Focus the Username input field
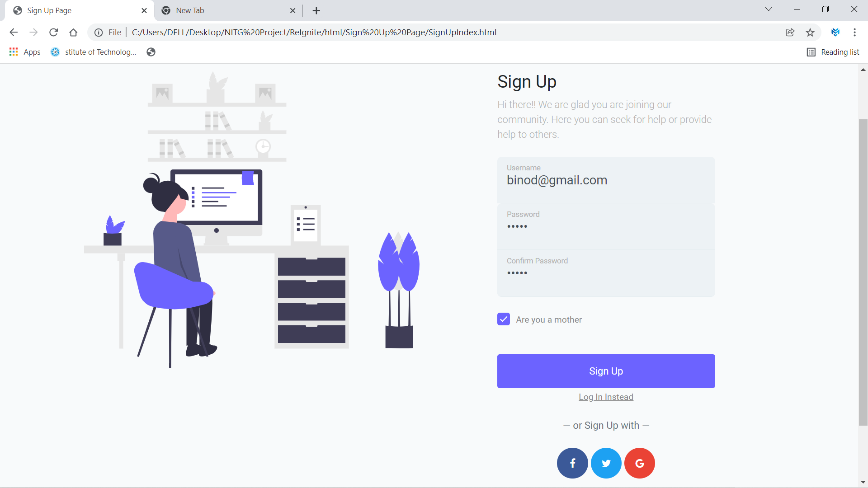This screenshot has height=488, width=868. [x=606, y=180]
